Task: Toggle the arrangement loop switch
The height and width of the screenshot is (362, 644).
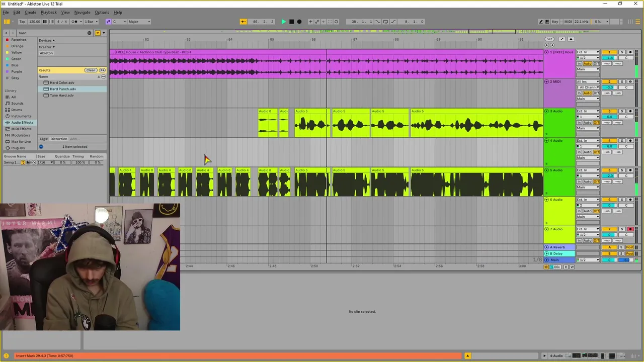Action: (385, 22)
